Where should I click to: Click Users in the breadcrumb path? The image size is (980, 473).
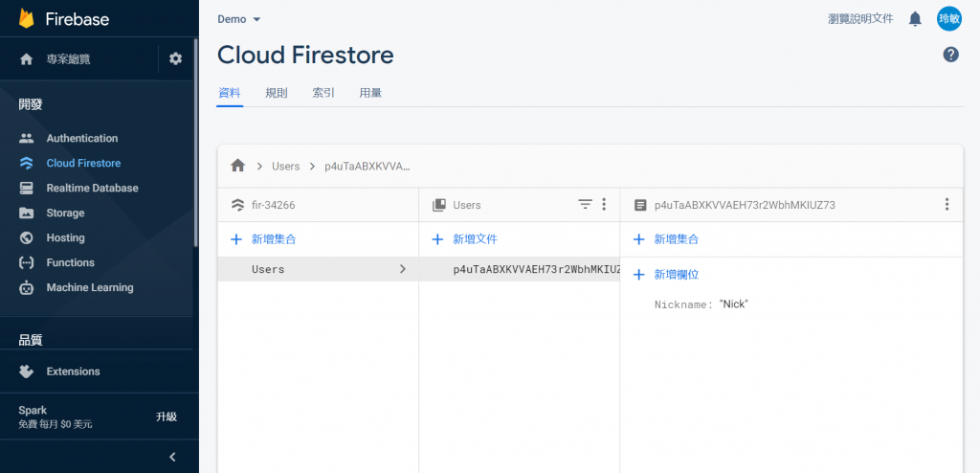(x=285, y=167)
